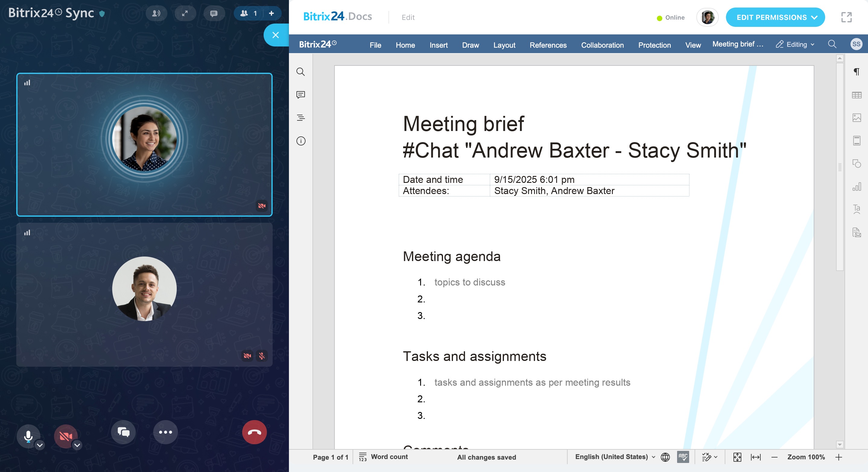
Task: Hang up the call with the red button
Action: [x=255, y=432]
